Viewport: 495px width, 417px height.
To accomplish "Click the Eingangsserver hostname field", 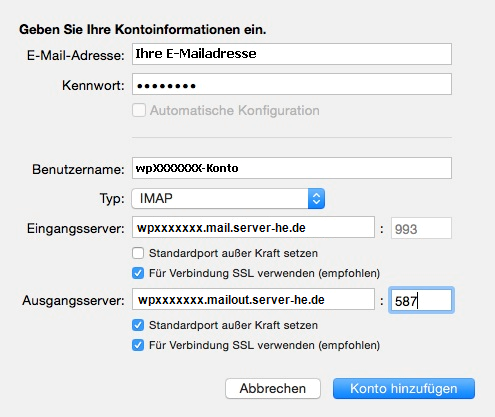I will (x=253, y=228).
